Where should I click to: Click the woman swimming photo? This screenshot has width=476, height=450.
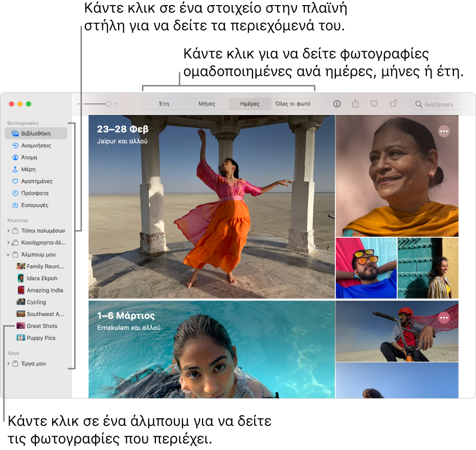click(212, 349)
